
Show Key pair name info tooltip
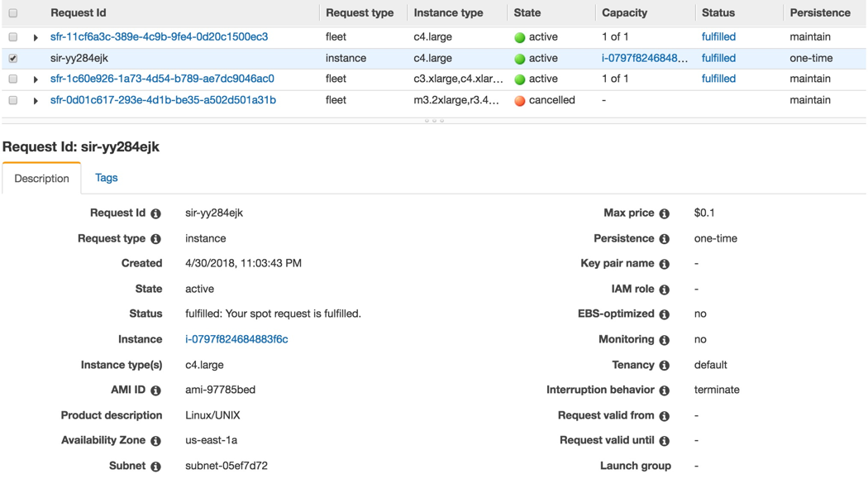pos(665,264)
